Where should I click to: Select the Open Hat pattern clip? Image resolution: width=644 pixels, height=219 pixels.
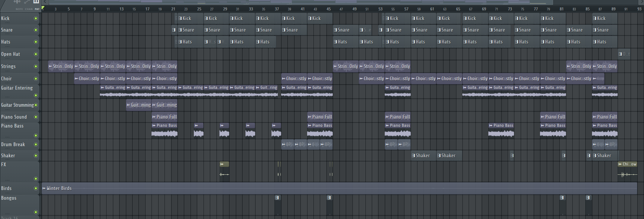click(624, 54)
